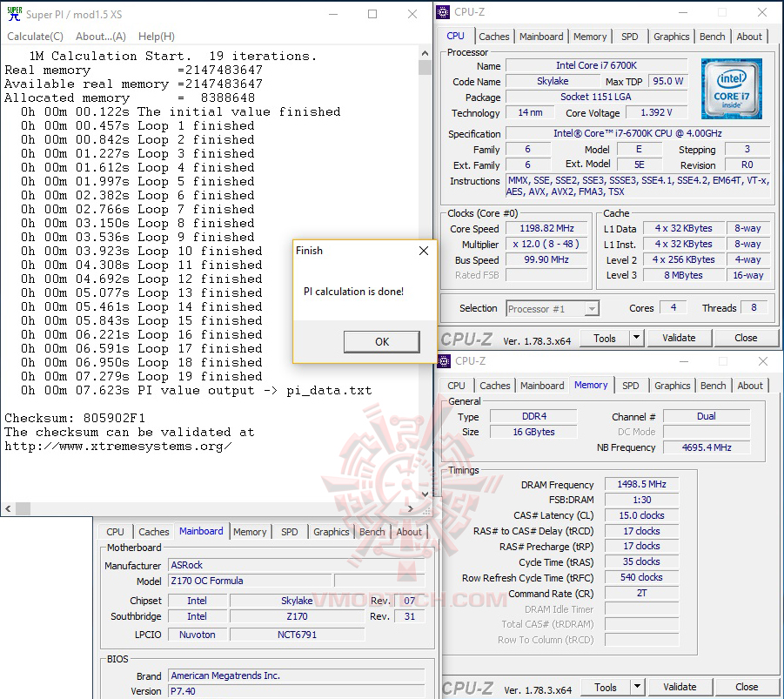
Task: Click the Intel Core i7 6700K name field
Action: [x=597, y=65]
